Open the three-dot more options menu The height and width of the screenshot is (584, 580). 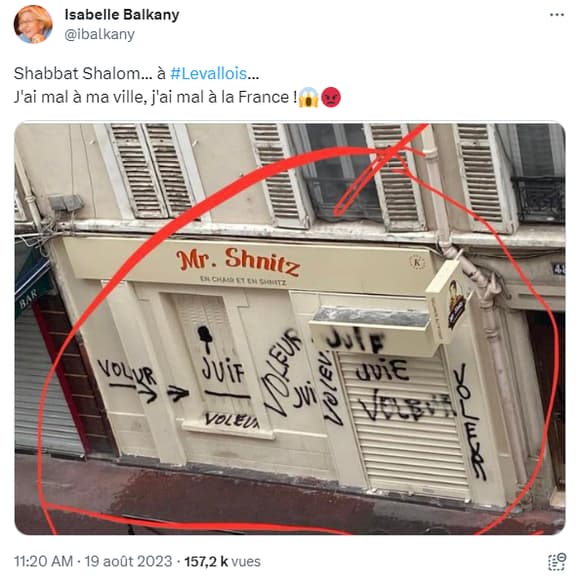pos(557,15)
